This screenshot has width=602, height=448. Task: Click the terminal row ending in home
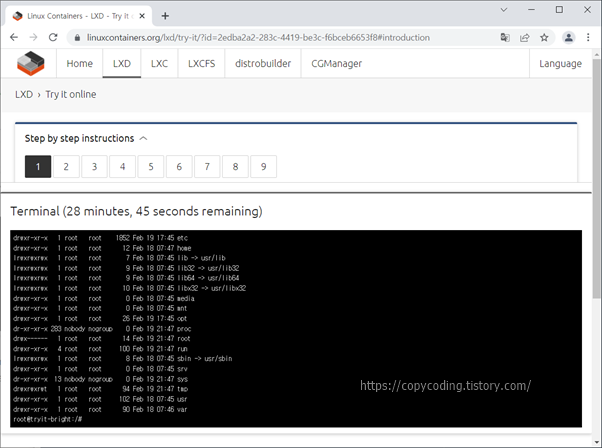[102, 248]
